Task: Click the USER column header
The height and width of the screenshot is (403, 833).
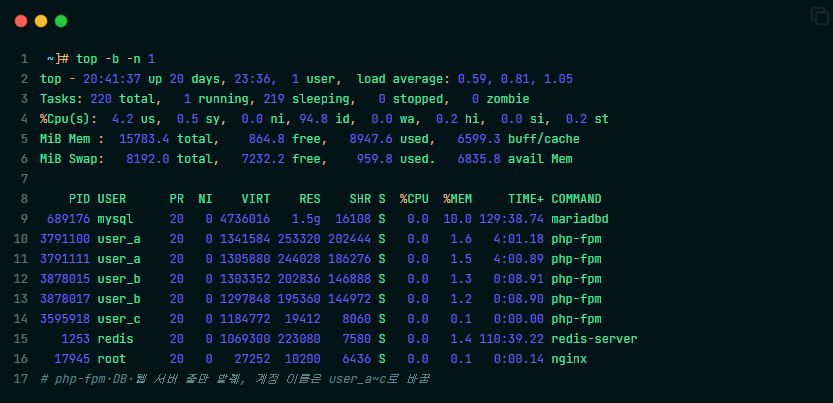Action: pos(112,199)
